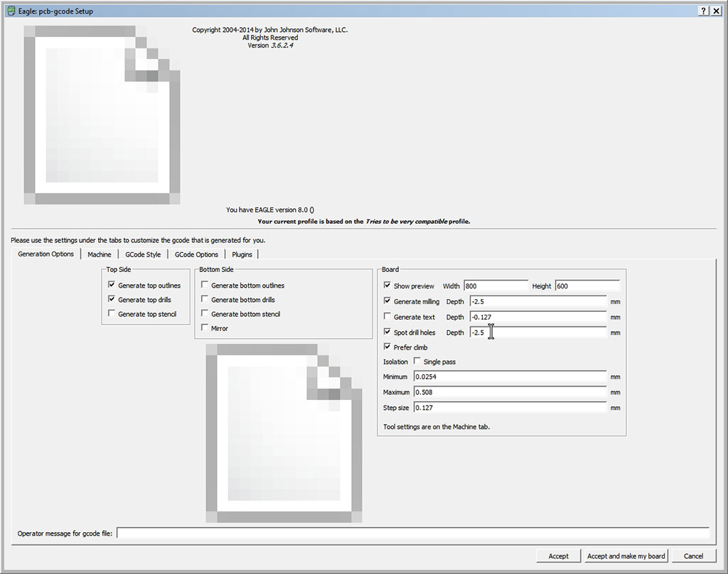
Task: Click the Generate milling Depth field
Action: point(538,302)
